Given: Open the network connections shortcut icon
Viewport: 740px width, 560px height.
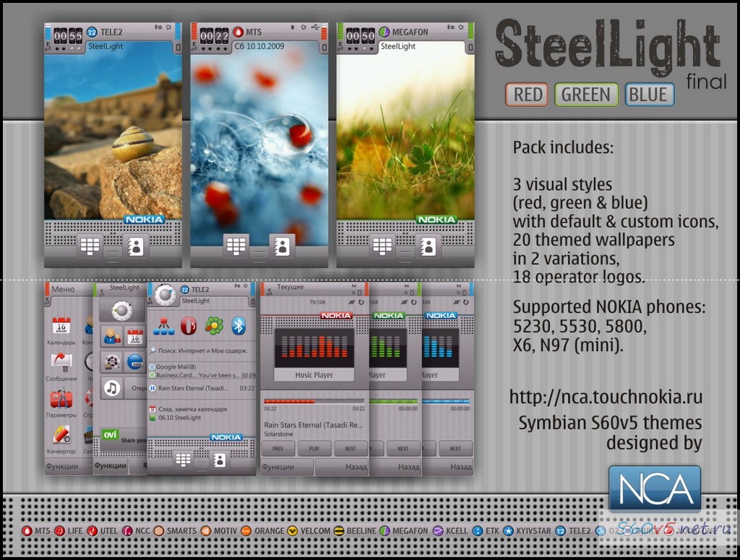Looking at the screenshot, I should pyautogui.click(x=164, y=326).
